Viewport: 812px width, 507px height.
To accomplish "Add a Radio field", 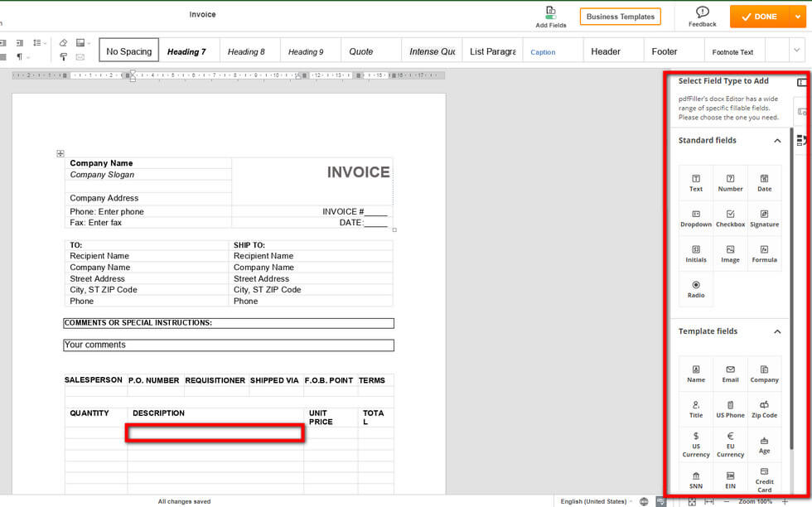I will 696,288.
